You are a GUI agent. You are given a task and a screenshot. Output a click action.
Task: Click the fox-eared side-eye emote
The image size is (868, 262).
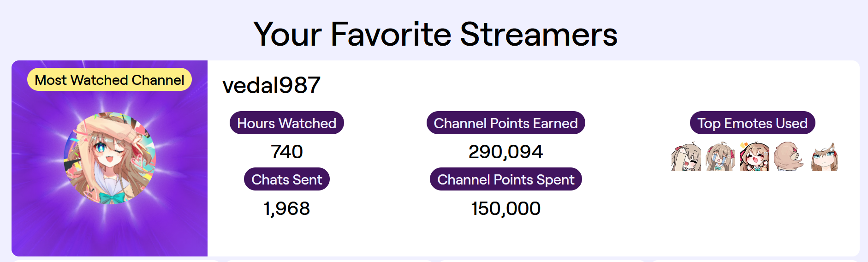(824, 157)
